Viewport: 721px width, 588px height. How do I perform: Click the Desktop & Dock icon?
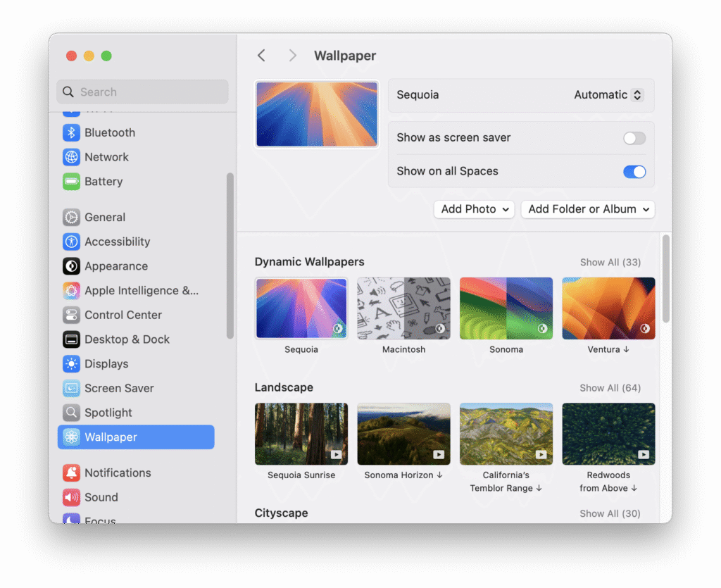(x=71, y=339)
